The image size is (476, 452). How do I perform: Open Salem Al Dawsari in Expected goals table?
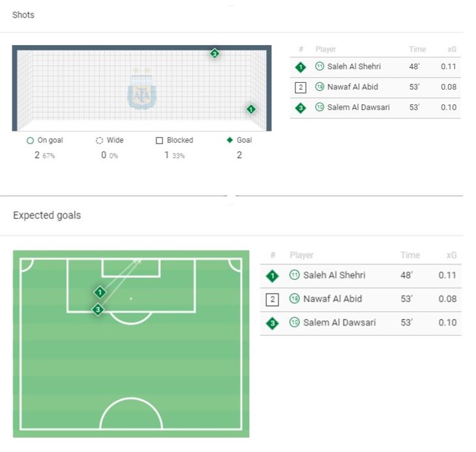point(339,323)
